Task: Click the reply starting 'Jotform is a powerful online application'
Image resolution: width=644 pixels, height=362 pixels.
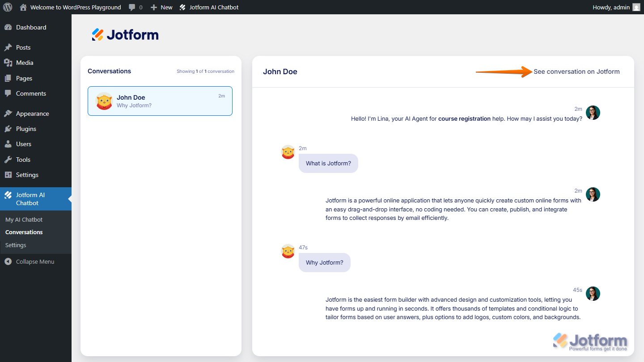Action: (x=453, y=209)
